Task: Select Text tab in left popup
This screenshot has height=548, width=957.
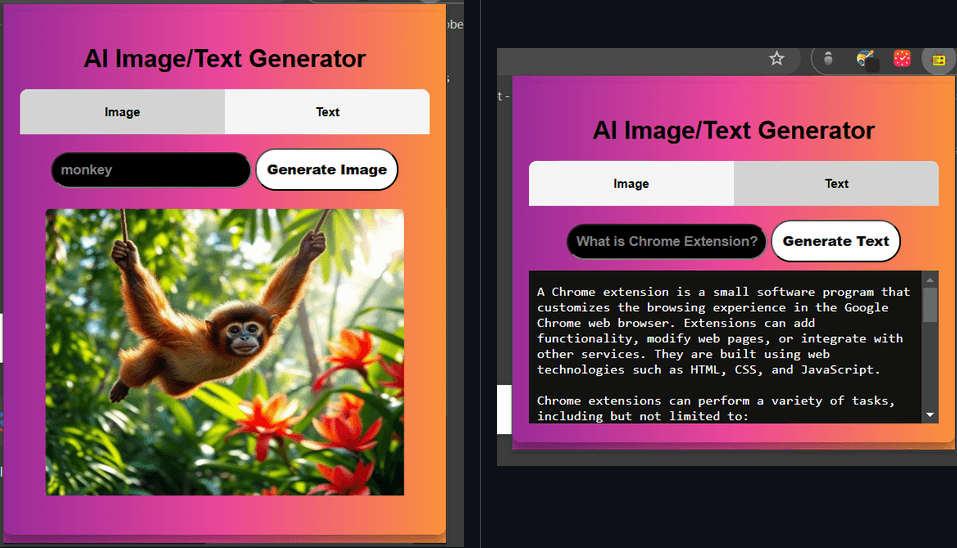Action: pos(327,112)
